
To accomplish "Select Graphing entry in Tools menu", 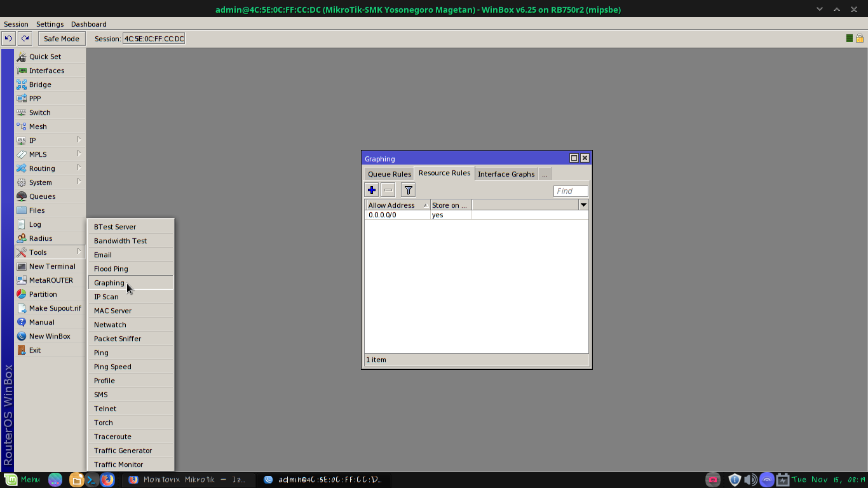I will [130, 283].
